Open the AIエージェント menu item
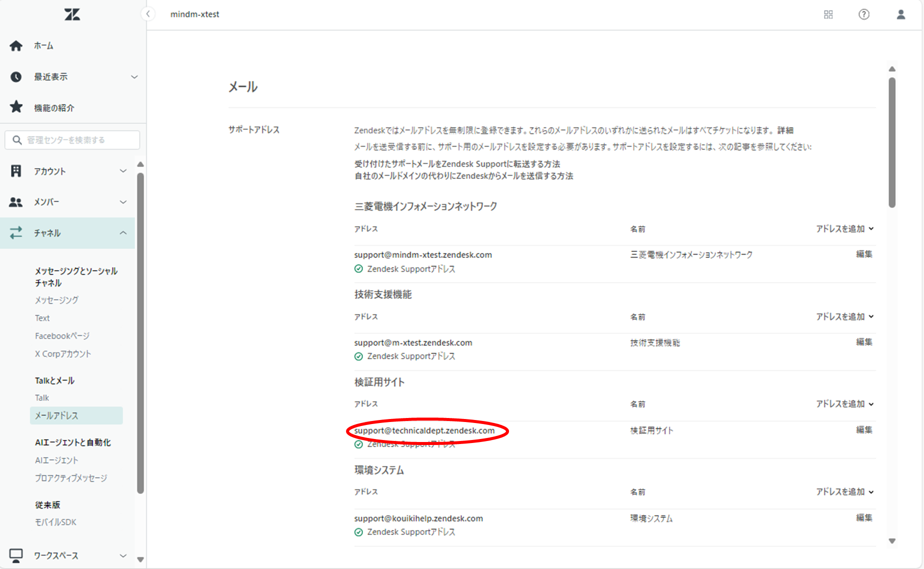This screenshot has height=569, width=924. click(56, 460)
